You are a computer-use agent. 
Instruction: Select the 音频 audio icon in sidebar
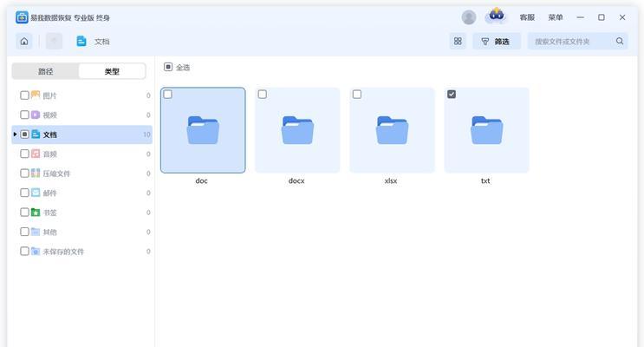point(36,154)
